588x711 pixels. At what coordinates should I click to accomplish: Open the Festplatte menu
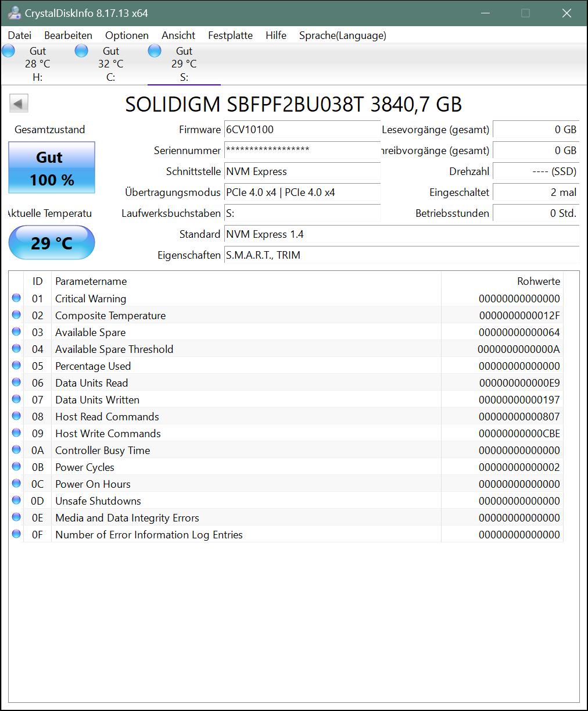pos(230,35)
